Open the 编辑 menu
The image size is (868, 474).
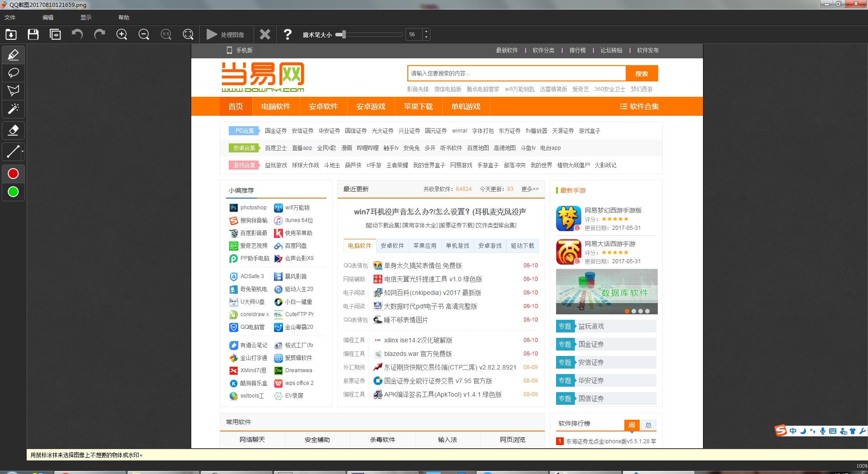coord(47,17)
